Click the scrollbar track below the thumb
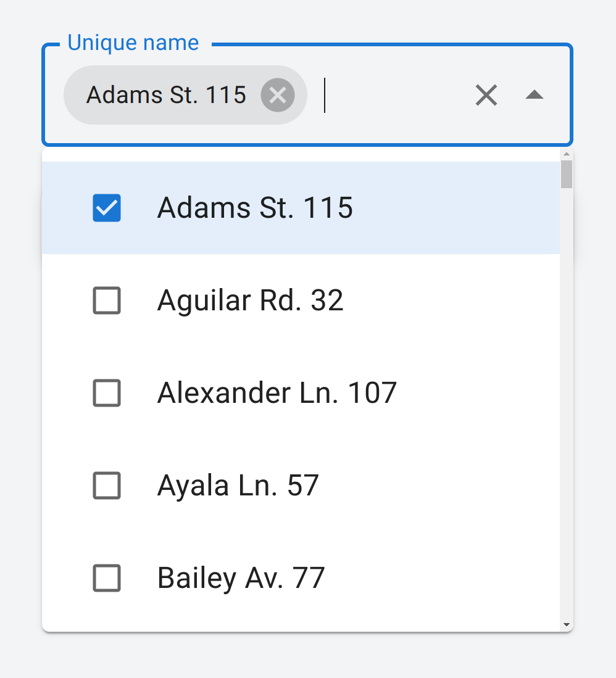 (567, 401)
